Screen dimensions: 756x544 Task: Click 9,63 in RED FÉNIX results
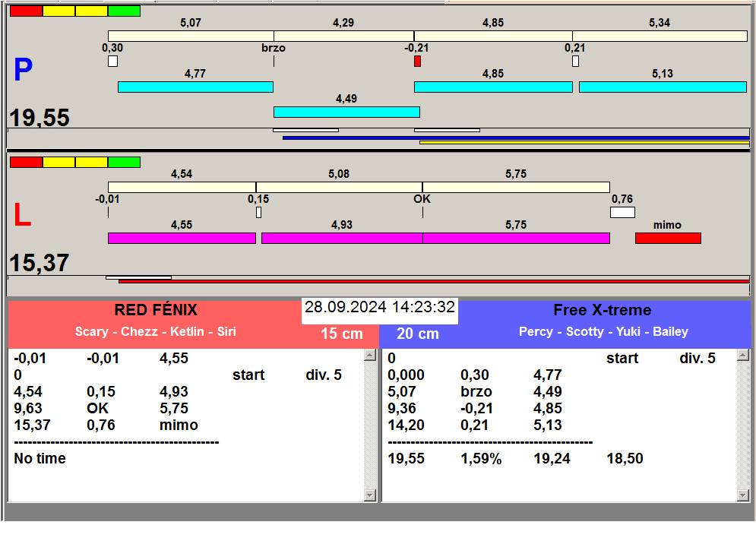coord(28,409)
